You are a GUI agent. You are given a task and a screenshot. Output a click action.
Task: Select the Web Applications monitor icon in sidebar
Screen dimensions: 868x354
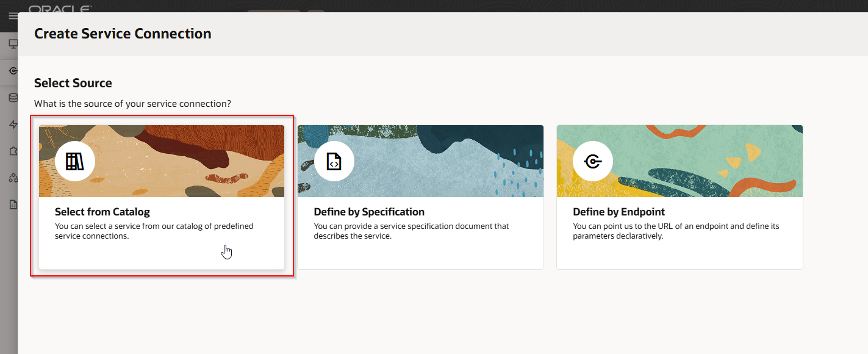tap(13, 43)
